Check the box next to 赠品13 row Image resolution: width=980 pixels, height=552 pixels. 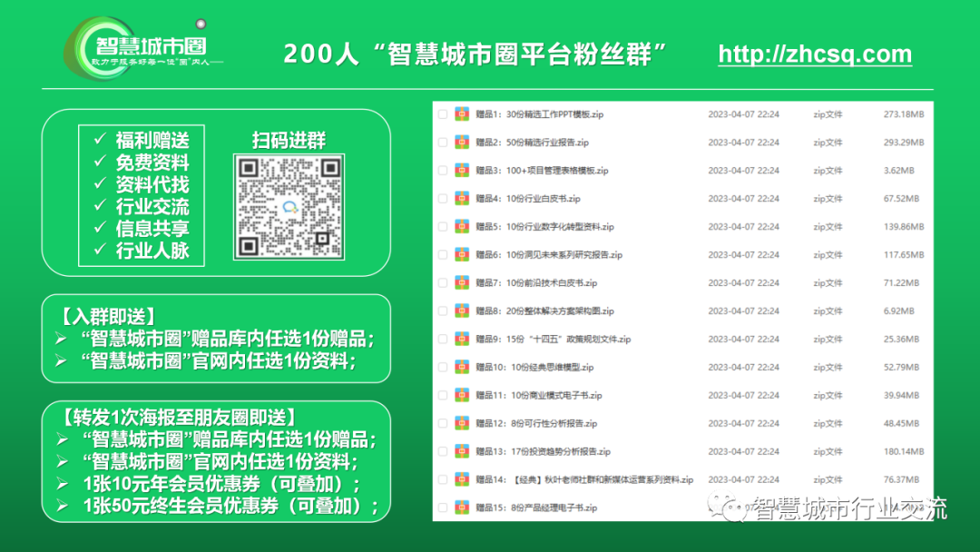click(443, 452)
